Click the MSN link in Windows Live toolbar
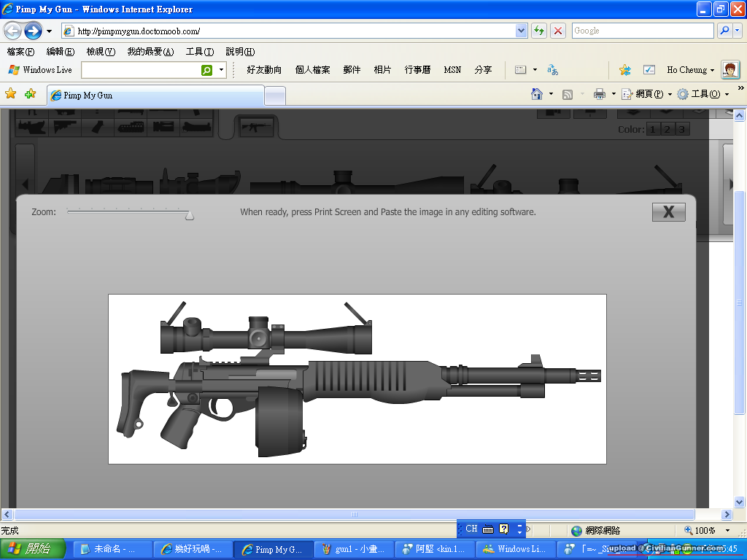The image size is (747, 560). point(452,70)
